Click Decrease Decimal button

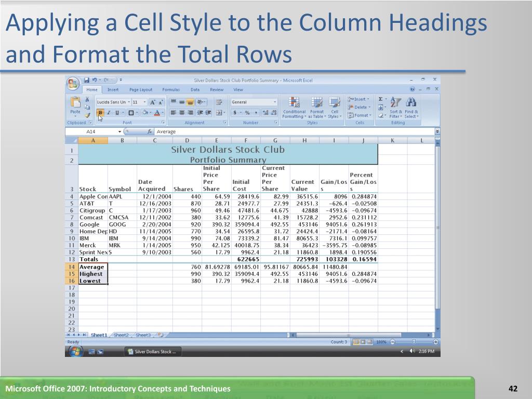274,113
